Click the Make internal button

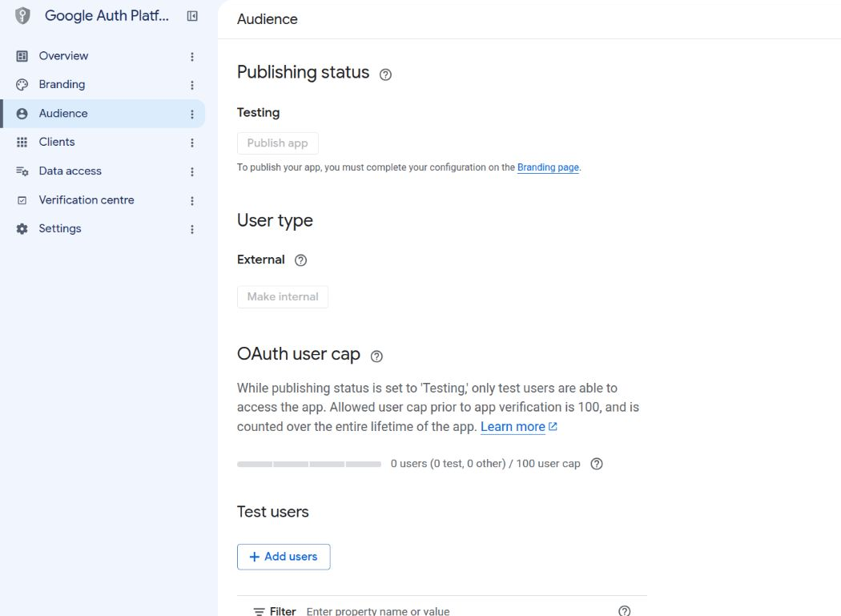(283, 296)
